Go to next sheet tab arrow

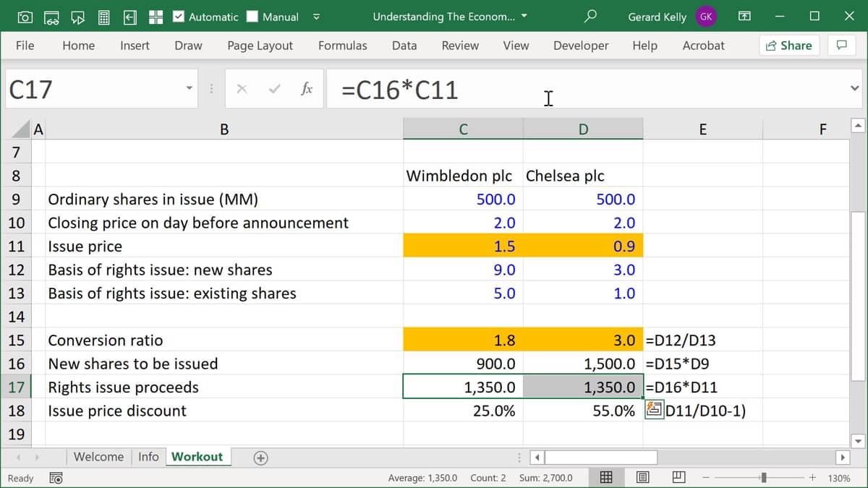[x=37, y=457]
